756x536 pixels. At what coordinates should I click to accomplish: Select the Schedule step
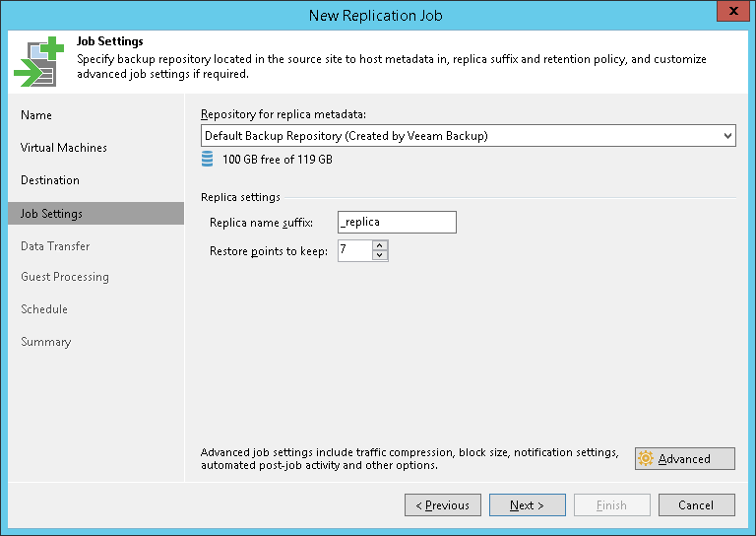pos(44,309)
